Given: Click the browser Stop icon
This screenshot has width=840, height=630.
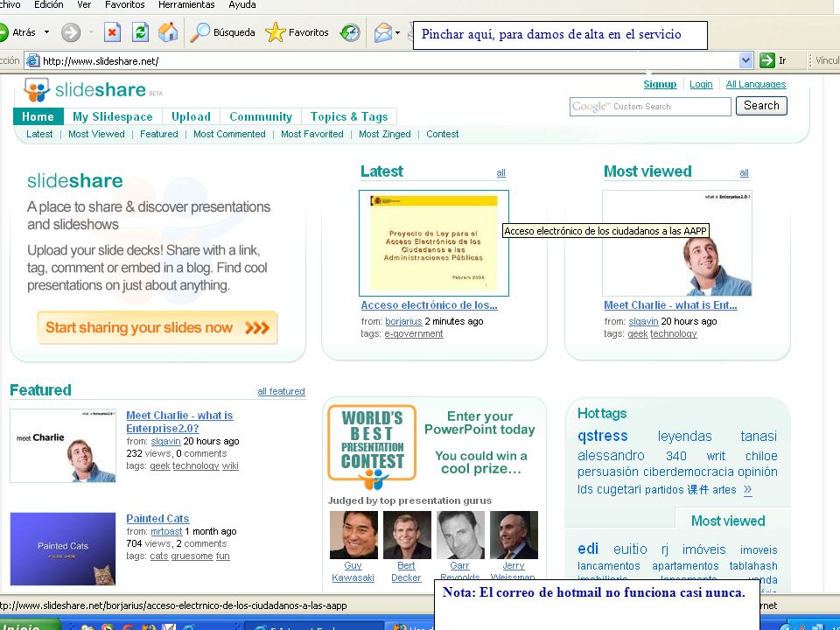Looking at the screenshot, I should [111, 32].
